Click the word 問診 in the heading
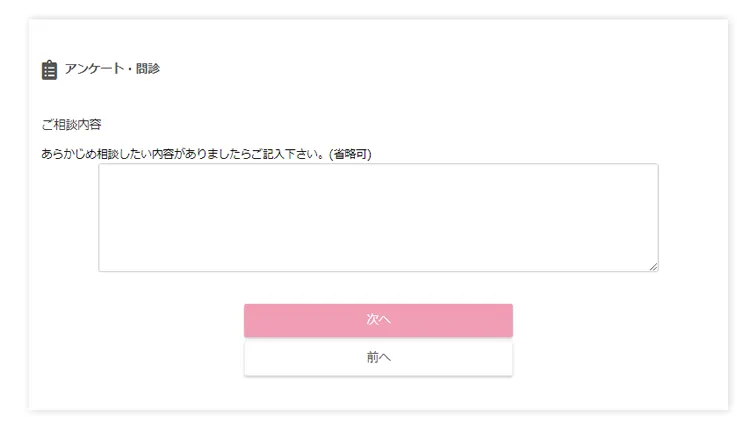Viewport: 750px width, 432px height. [x=148, y=68]
